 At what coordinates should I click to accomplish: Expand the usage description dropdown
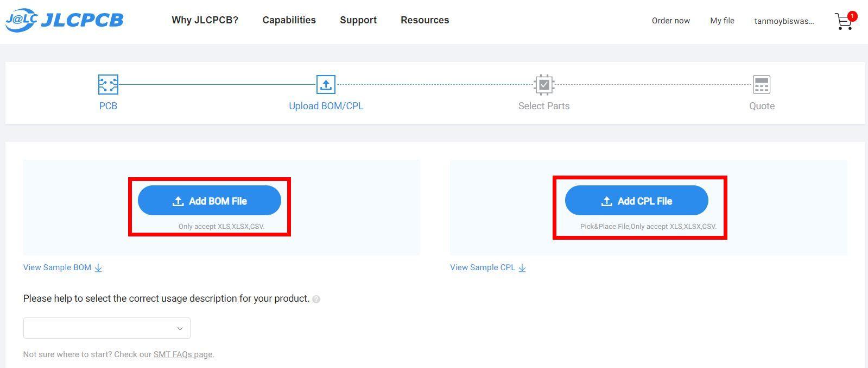[107, 328]
